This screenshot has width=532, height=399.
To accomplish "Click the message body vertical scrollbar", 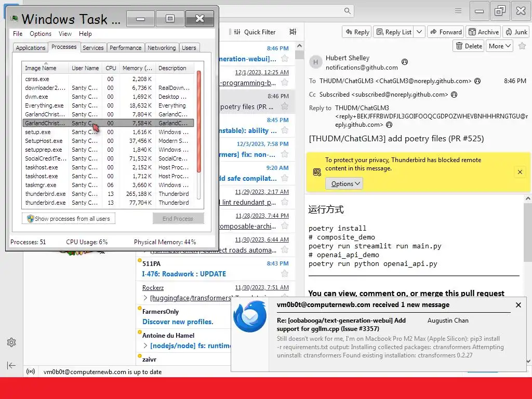I will (528, 233).
